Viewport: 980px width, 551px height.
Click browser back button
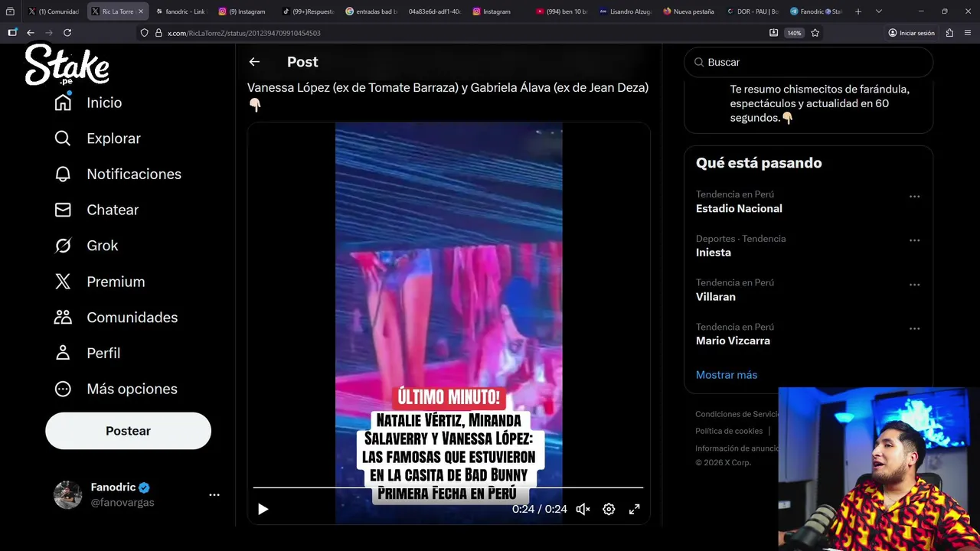tap(30, 33)
